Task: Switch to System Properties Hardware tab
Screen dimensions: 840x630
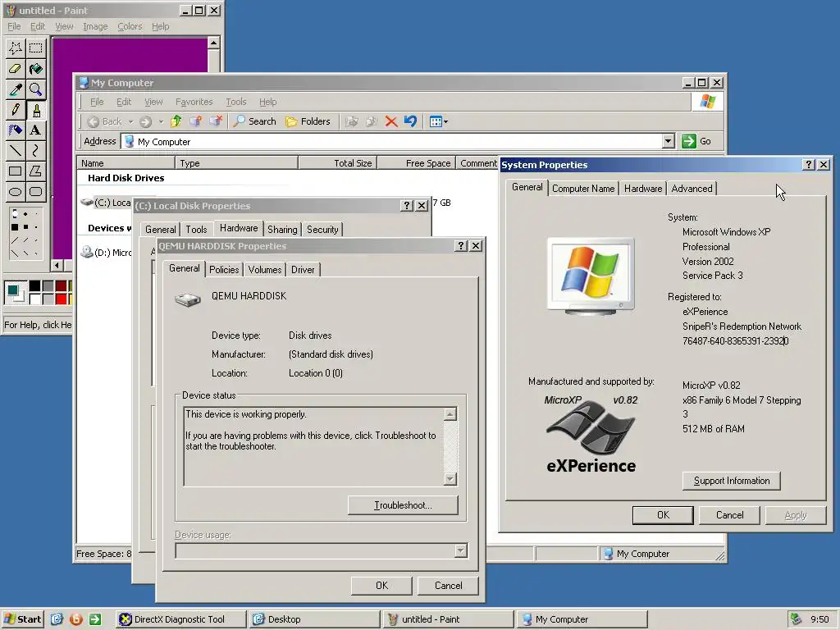Action: coord(643,189)
